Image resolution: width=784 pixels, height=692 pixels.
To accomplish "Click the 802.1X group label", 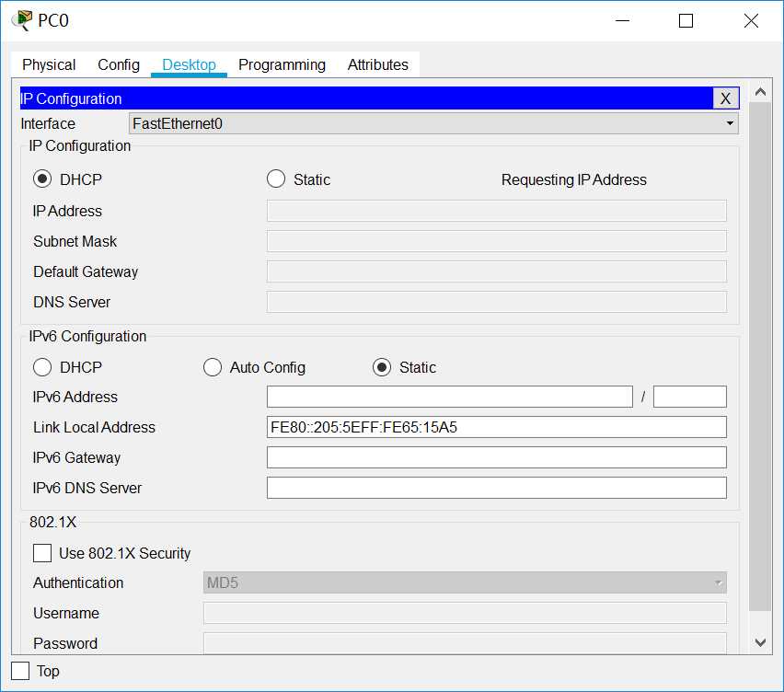I will pyautogui.click(x=52, y=522).
